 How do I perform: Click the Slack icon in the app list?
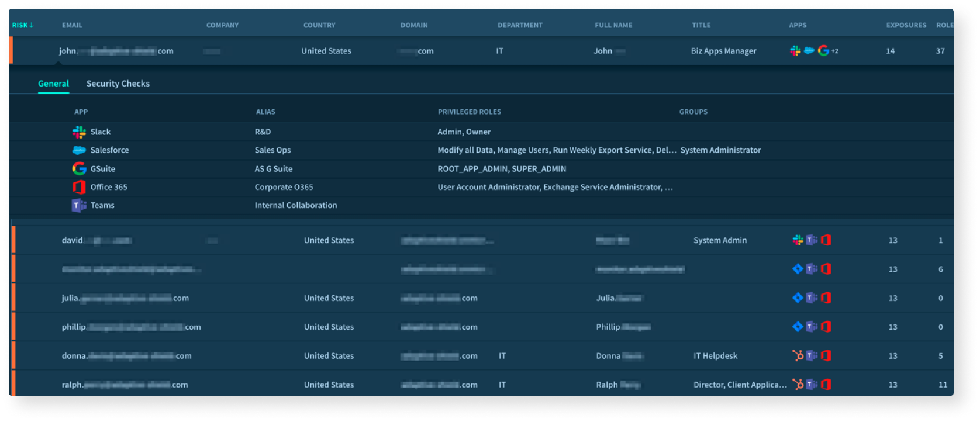tap(79, 132)
